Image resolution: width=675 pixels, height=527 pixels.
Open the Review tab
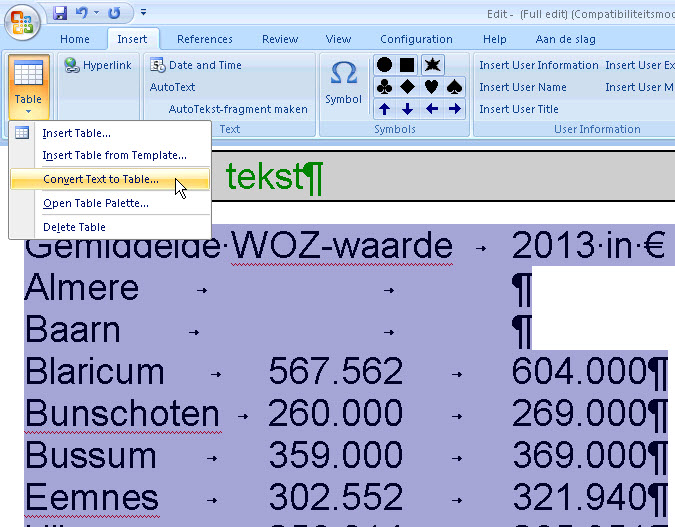click(280, 39)
